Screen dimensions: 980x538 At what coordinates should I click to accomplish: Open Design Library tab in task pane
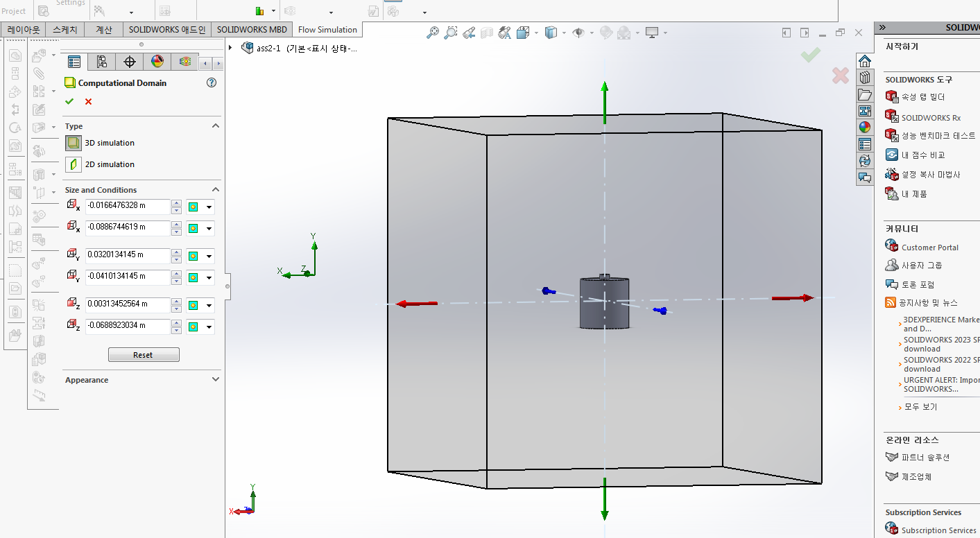864,78
